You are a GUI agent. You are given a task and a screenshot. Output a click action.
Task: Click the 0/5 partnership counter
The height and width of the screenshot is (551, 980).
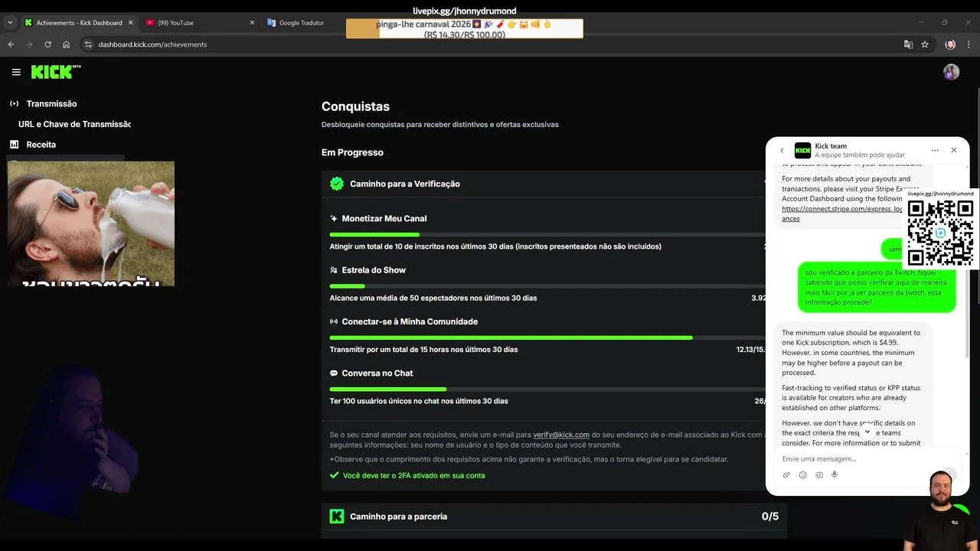tap(770, 517)
